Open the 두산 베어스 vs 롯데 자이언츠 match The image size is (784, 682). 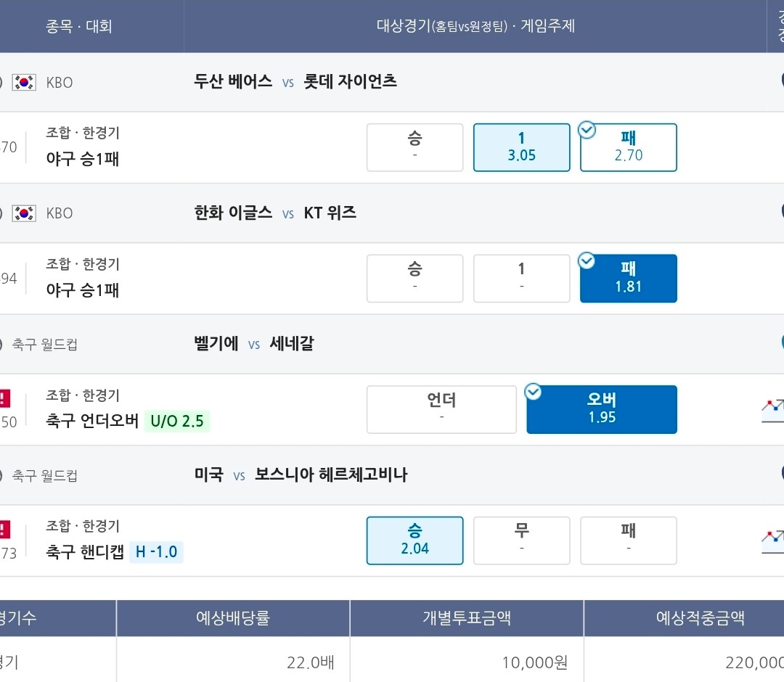pos(295,81)
